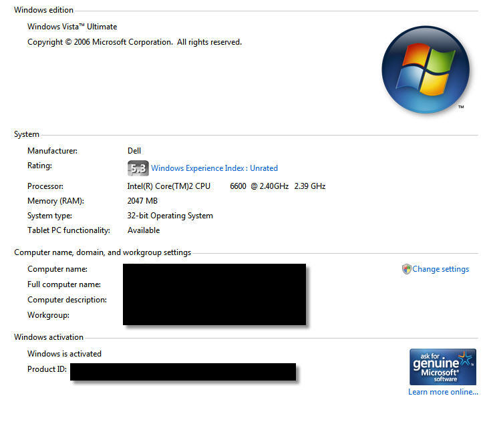The height and width of the screenshot is (448, 485).
Task: Click the System type label
Action: point(49,216)
